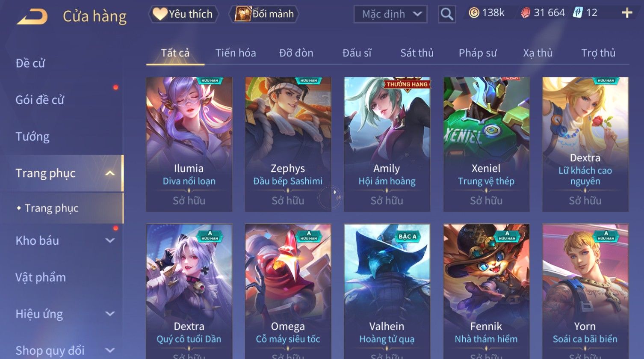Select the Sát thủ category tab
Viewport: 644px width, 359px height.
[x=417, y=53]
